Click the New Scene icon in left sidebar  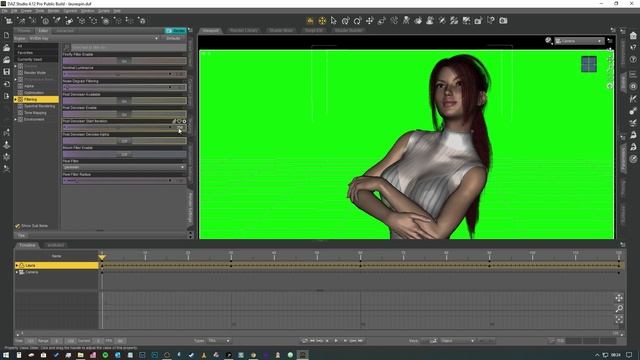(7, 36)
